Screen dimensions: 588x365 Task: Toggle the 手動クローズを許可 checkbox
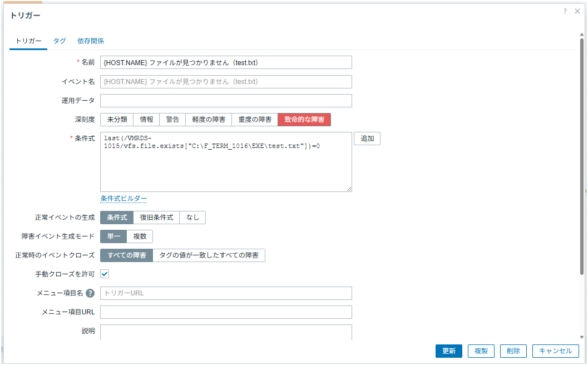pos(105,274)
